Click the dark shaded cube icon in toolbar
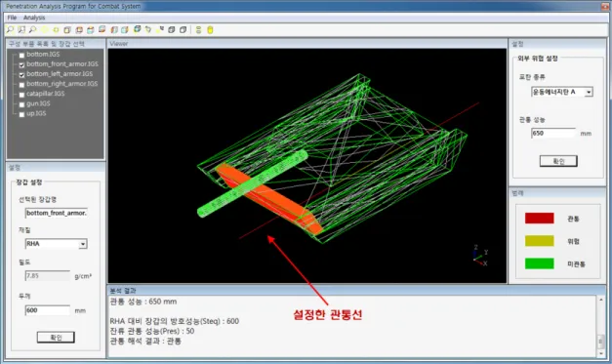The height and width of the screenshot is (364, 612). pyautogui.click(x=172, y=29)
